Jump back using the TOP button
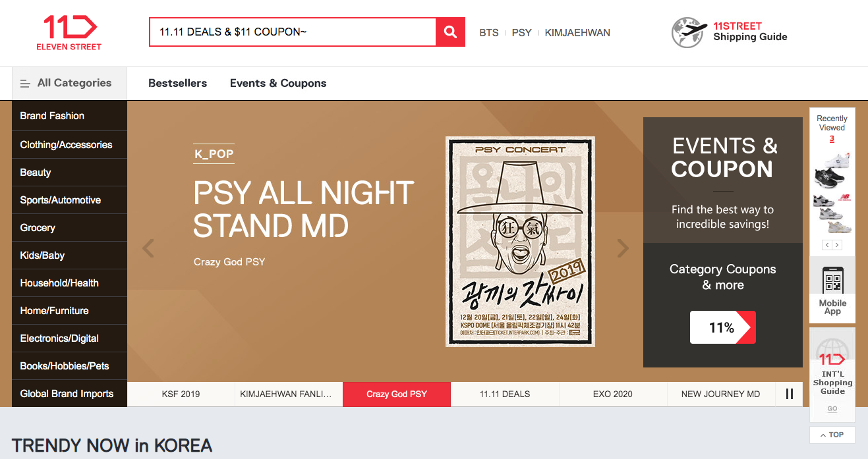Screen dimensions: 868x459 (832, 435)
